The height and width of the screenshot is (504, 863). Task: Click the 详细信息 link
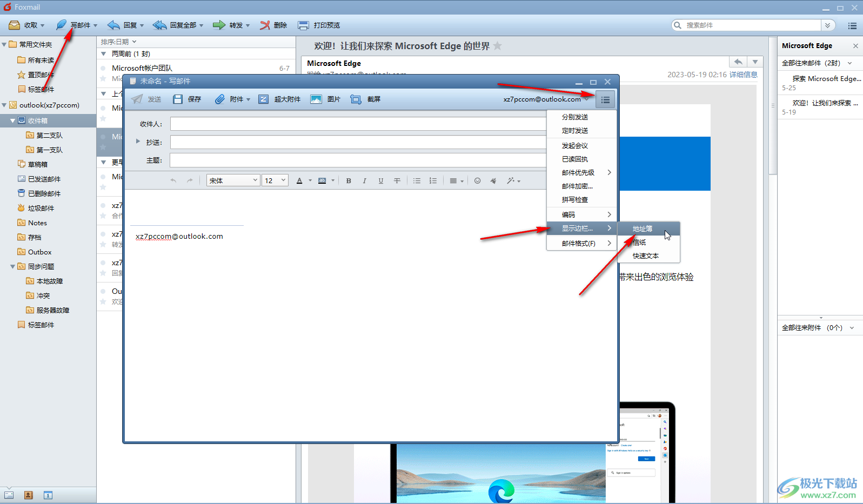744,75
